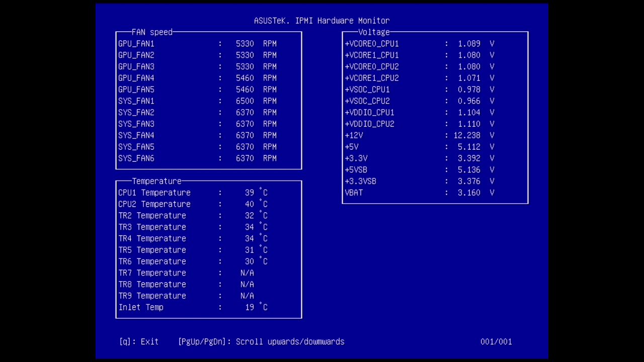Click the SYS_FAN5 label

(x=136, y=147)
